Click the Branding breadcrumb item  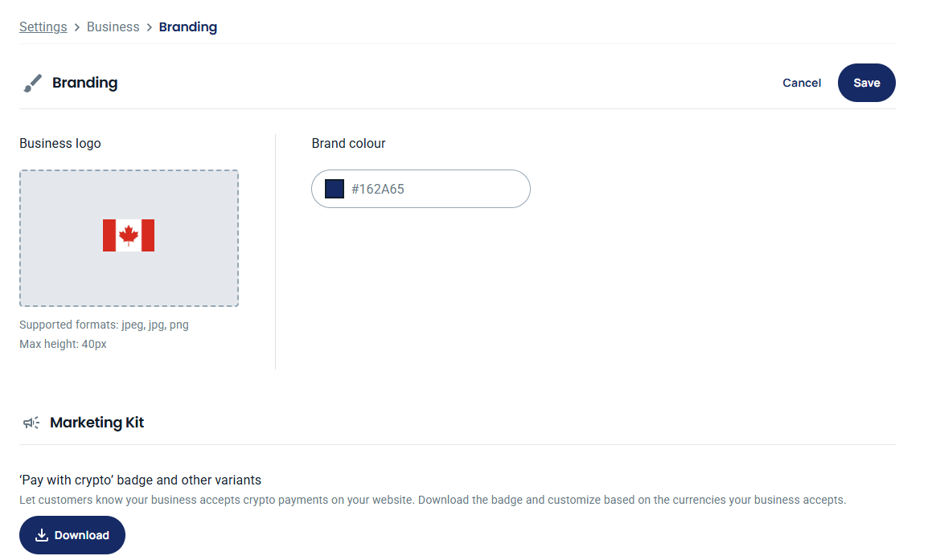(x=188, y=27)
